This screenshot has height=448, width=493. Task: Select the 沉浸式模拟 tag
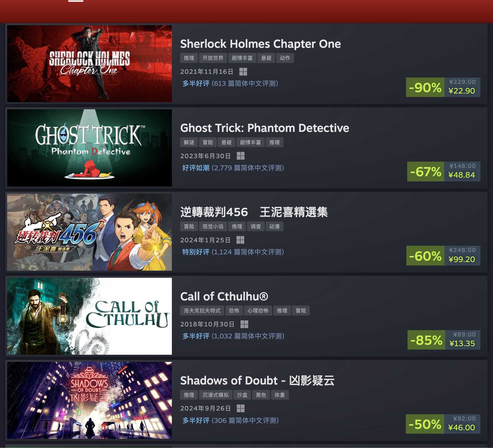[x=216, y=395]
